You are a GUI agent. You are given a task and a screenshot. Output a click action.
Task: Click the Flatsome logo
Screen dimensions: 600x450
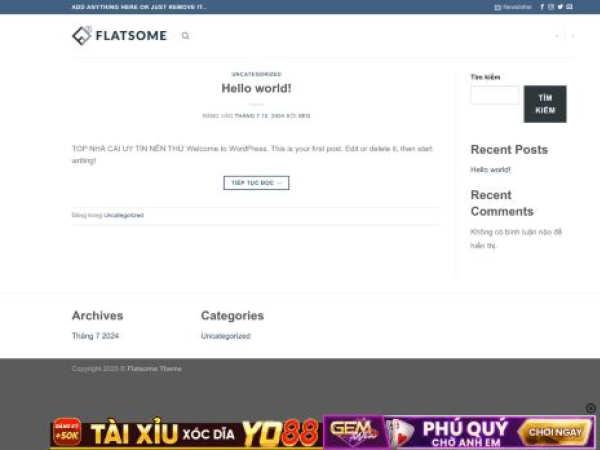pos(119,36)
